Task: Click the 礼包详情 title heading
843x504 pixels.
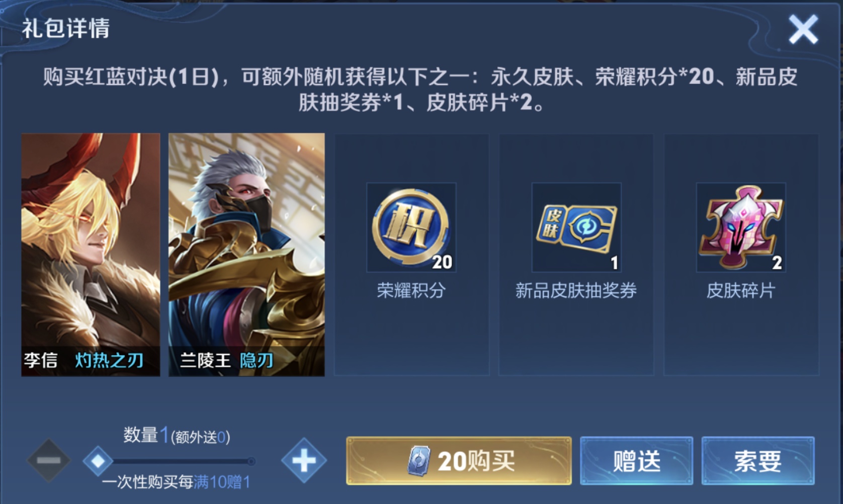Action: (x=65, y=28)
